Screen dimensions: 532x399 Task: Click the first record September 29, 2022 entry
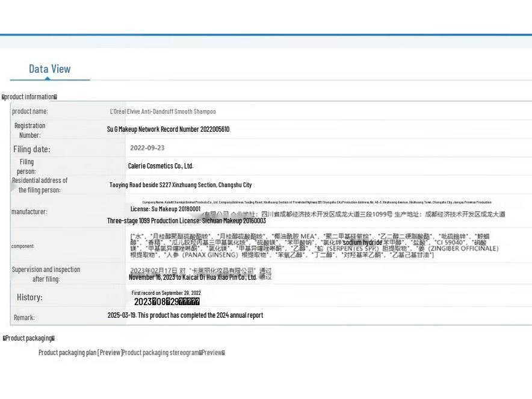point(166,293)
